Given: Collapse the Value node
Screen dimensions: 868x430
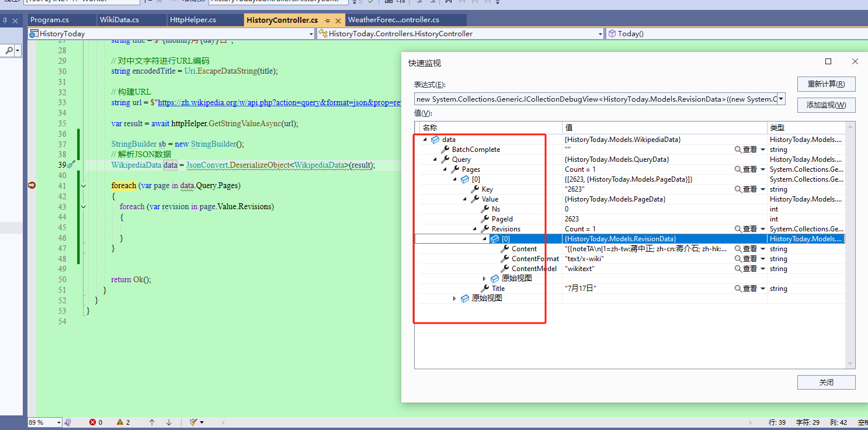Looking at the screenshot, I should pos(465,199).
